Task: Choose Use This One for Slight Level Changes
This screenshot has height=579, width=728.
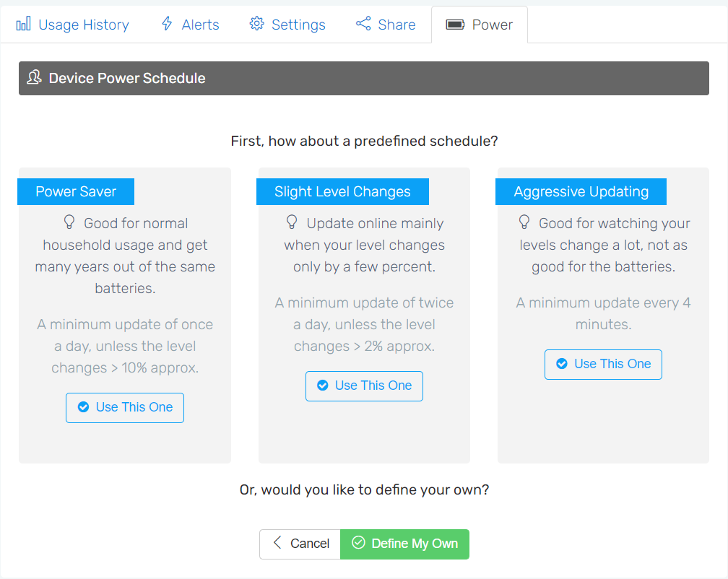Action: 364,386
